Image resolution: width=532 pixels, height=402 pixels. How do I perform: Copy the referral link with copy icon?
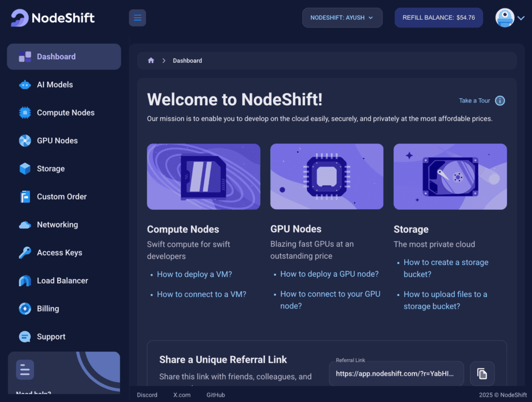click(482, 373)
